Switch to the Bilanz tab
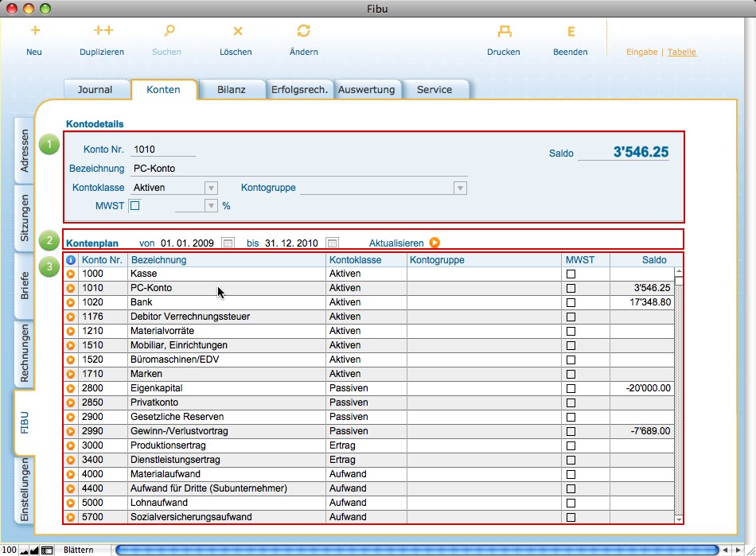Screen dimensions: 756x556 click(232, 90)
